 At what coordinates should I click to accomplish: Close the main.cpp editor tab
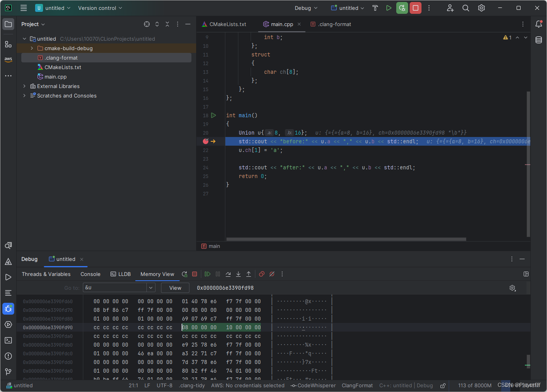point(299,24)
